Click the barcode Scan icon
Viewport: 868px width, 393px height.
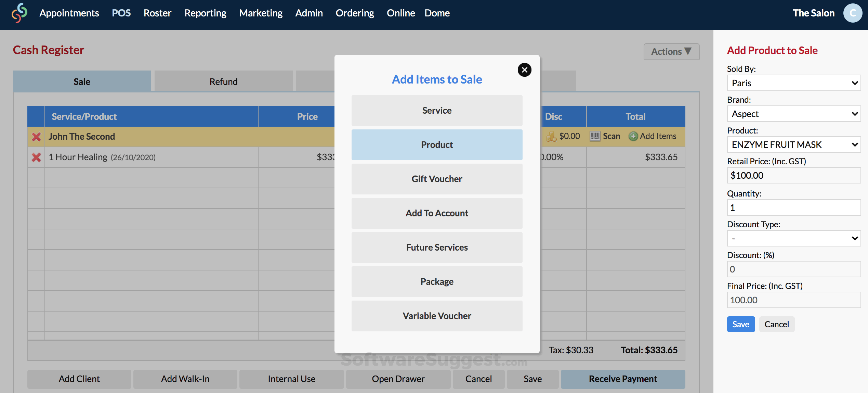click(595, 136)
